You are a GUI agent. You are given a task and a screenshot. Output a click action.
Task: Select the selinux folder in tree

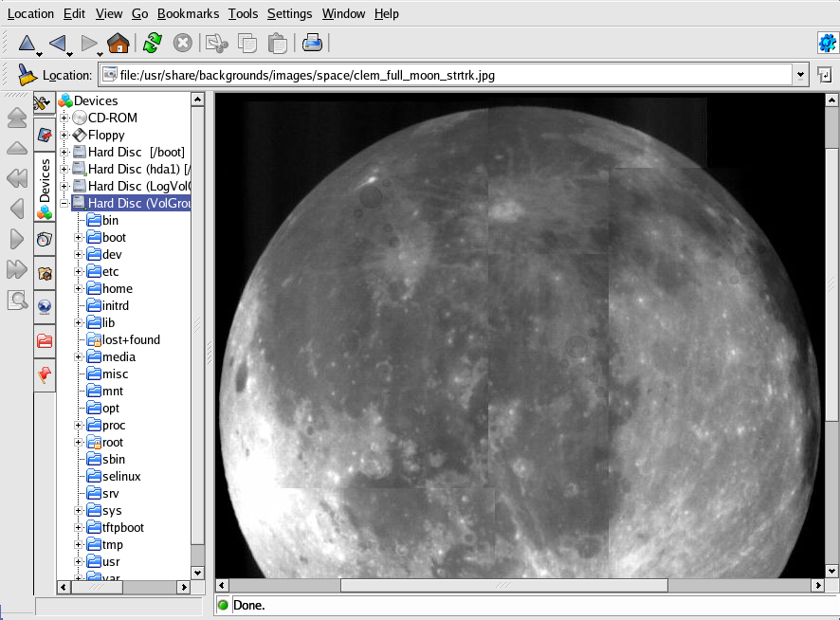pos(120,477)
